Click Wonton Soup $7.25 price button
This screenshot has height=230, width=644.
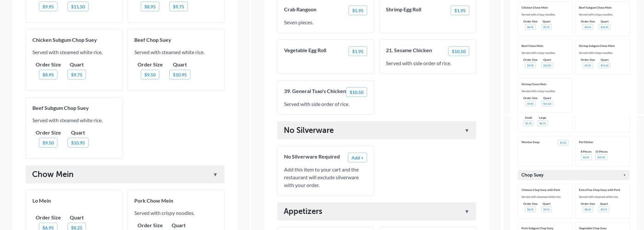click(563, 143)
